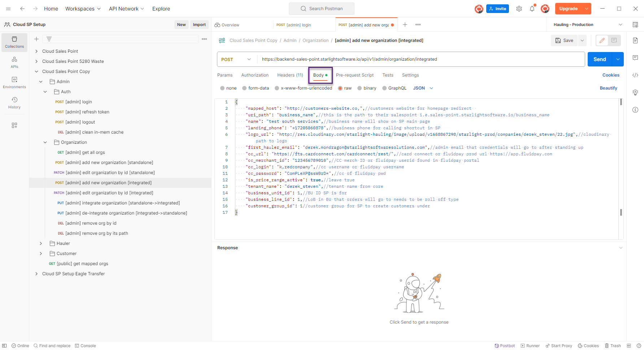Viewport: 644px width, 350px height.
Task: Open the tab options three dots menu
Action: click(x=418, y=25)
